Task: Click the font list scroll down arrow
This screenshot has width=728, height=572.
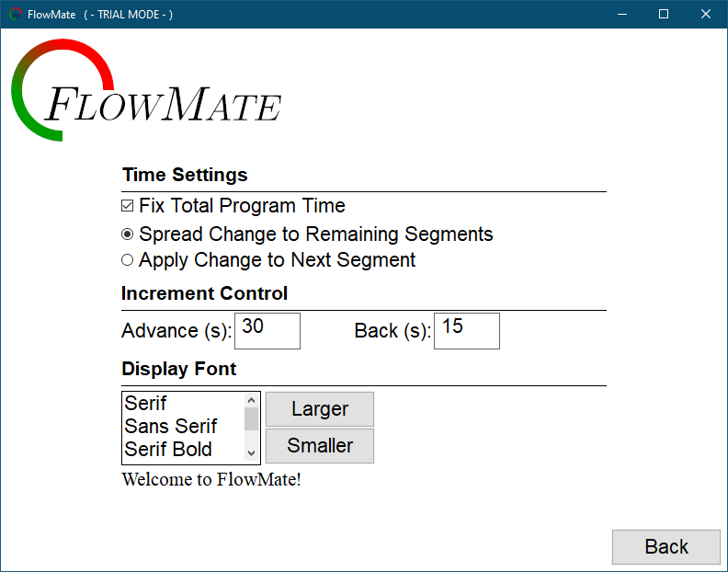Action: point(251,453)
